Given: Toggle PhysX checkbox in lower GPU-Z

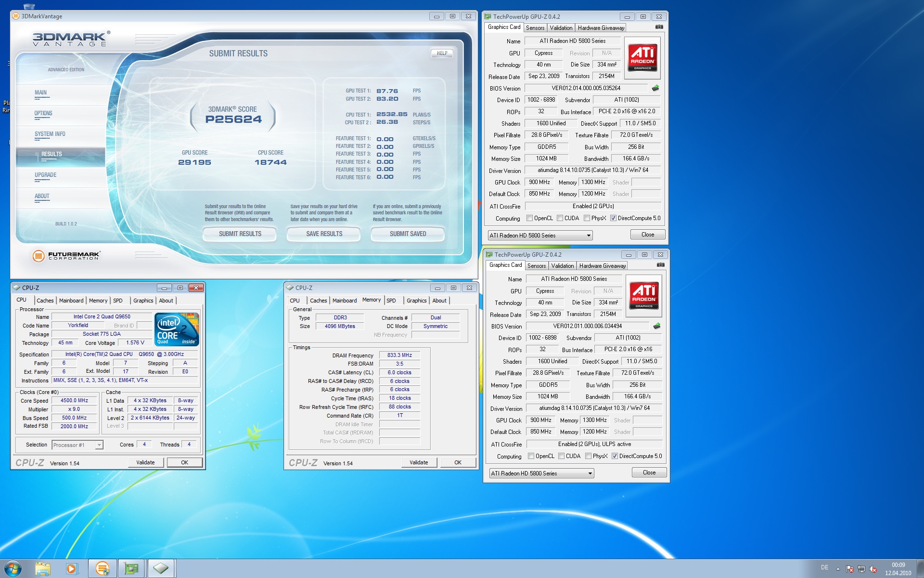Looking at the screenshot, I should tap(589, 456).
